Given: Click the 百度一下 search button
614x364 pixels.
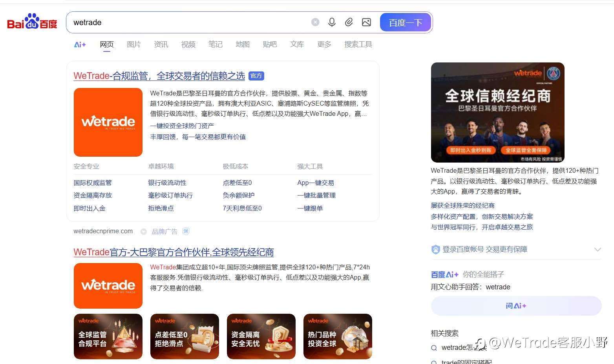Looking at the screenshot, I should [406, 22].
